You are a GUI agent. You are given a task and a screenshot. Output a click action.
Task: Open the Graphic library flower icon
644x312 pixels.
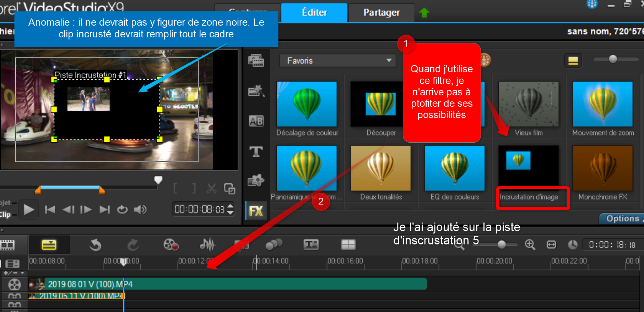pyautogui.click(x=256, y=180)
